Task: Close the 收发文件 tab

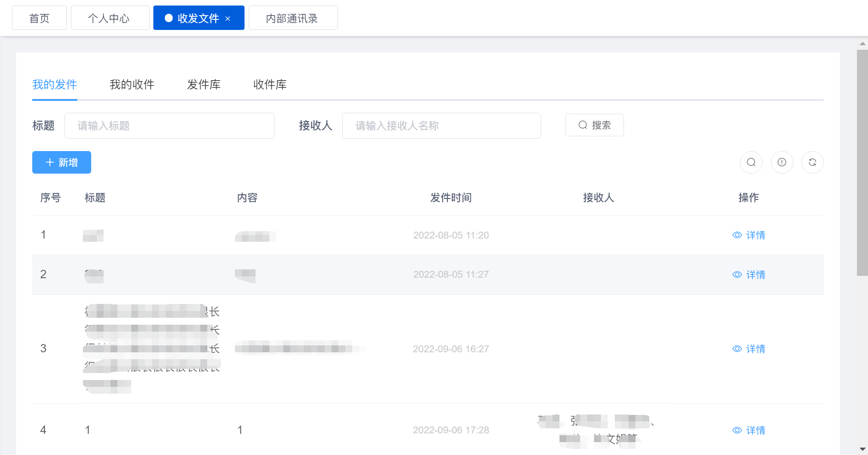Action: click(x=227, y=18)
